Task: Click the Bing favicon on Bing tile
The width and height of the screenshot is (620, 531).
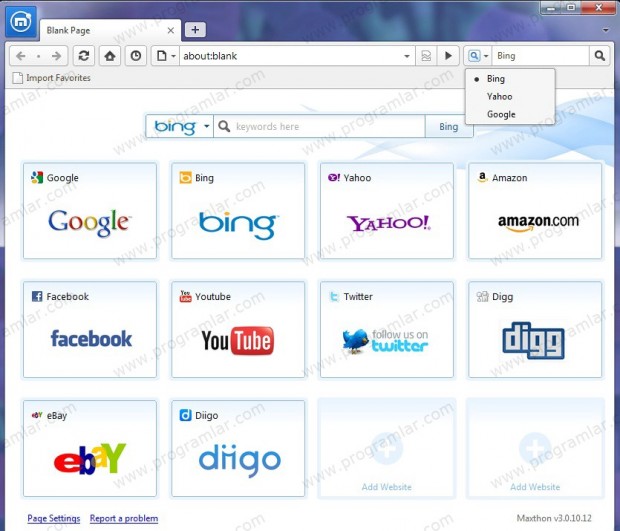Action: (185, 178)
